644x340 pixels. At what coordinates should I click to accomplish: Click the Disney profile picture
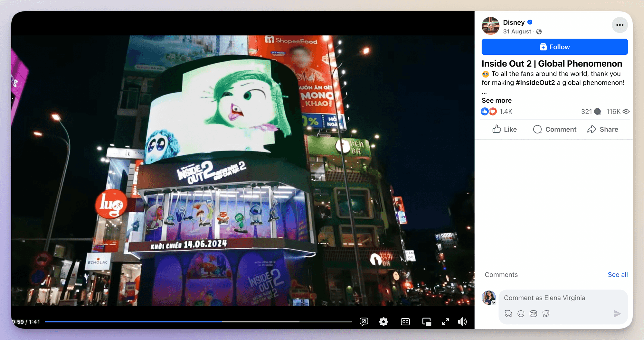click(x=490, y=26)
